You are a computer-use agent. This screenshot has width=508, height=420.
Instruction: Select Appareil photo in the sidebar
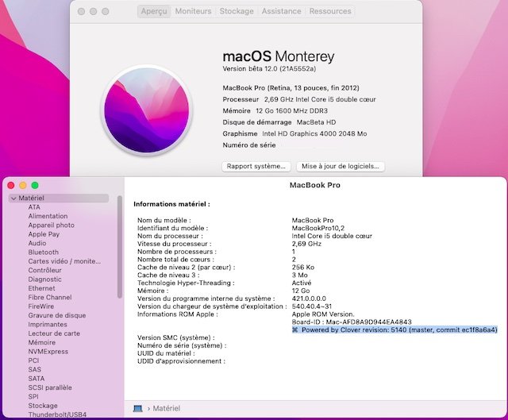point(51,225)
